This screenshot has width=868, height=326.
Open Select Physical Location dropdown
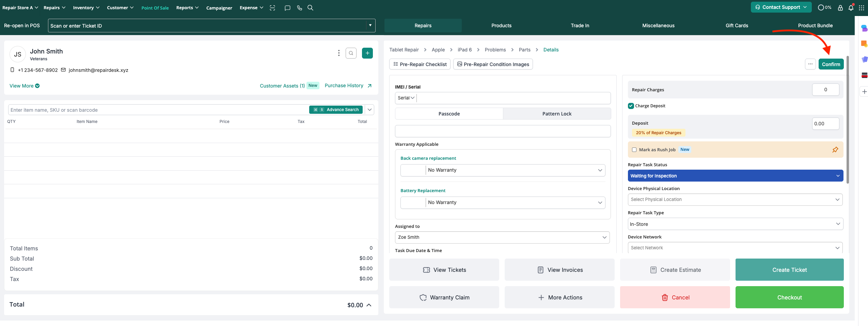(735, 200)
